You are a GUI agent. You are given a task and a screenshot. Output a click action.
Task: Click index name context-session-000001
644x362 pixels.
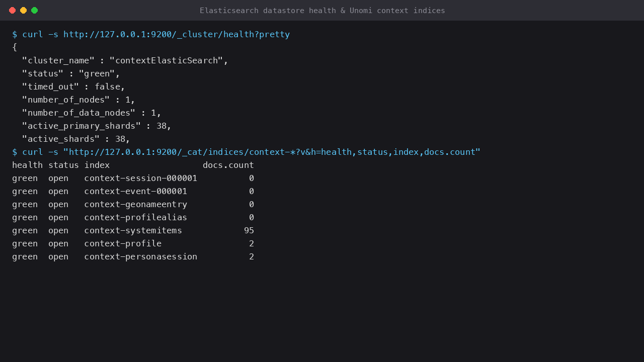click(x=141, y=178)
